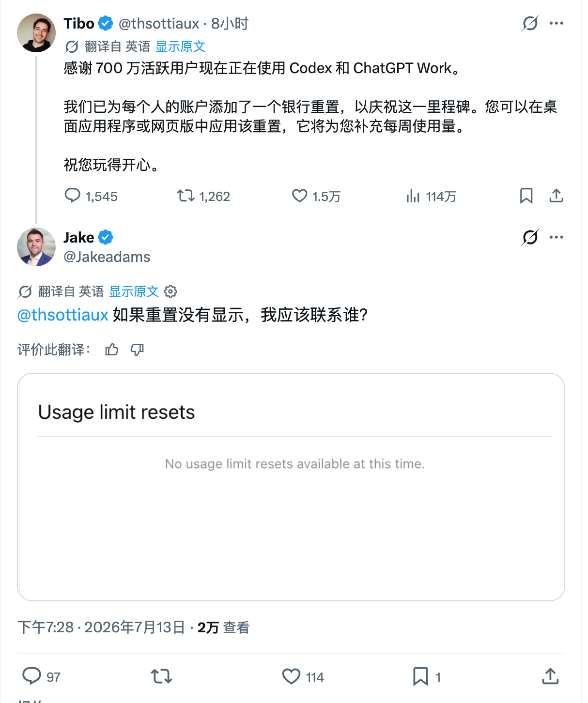588x703 pixels.
Task: Bookmark Jake's reply with 1 bookmark
Action: pyautogui.click(x=420, y=676)
